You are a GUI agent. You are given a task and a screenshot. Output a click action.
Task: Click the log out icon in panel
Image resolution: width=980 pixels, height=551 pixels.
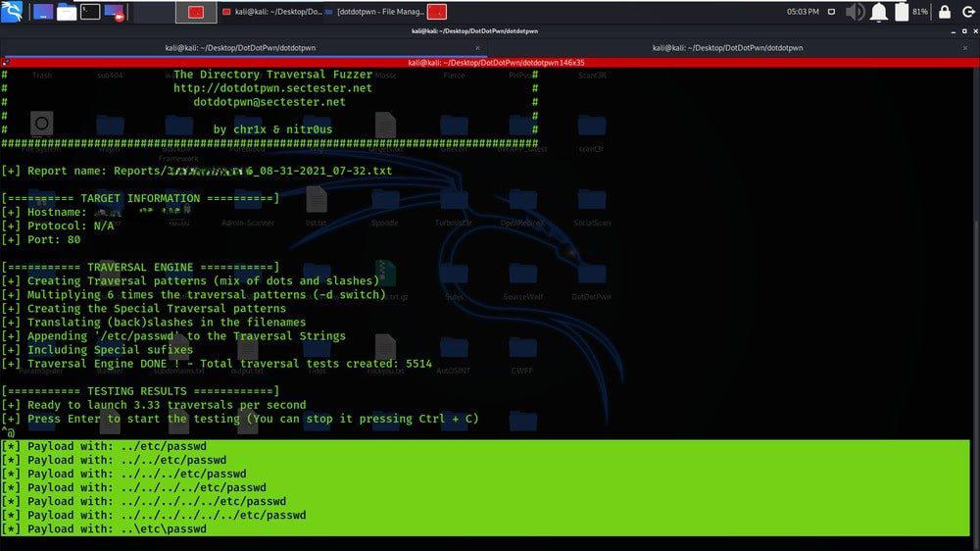(x=968, y=12)
